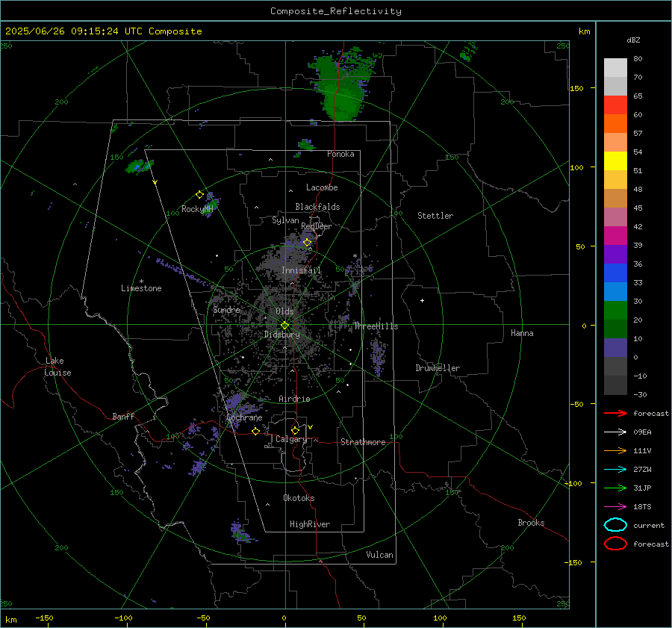
Task: Click the RedDeer city label
Action: [317, 226]
